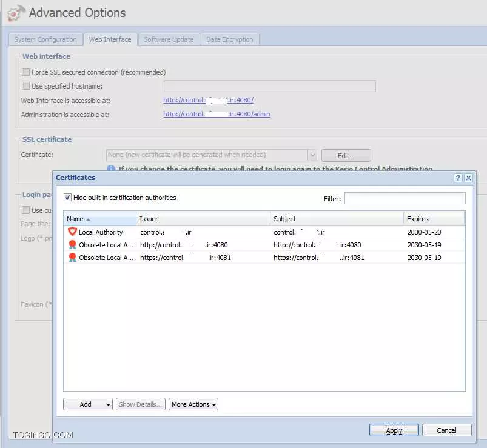
Task: Tick the Use specified hostname checkbox
Action: click(x=26, y=85)
